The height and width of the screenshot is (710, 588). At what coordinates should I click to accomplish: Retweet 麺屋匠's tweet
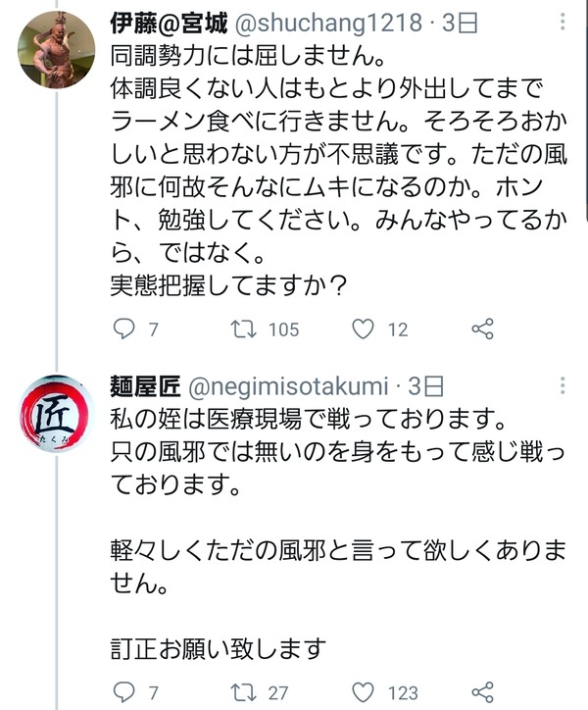click(x=243, y=692)
